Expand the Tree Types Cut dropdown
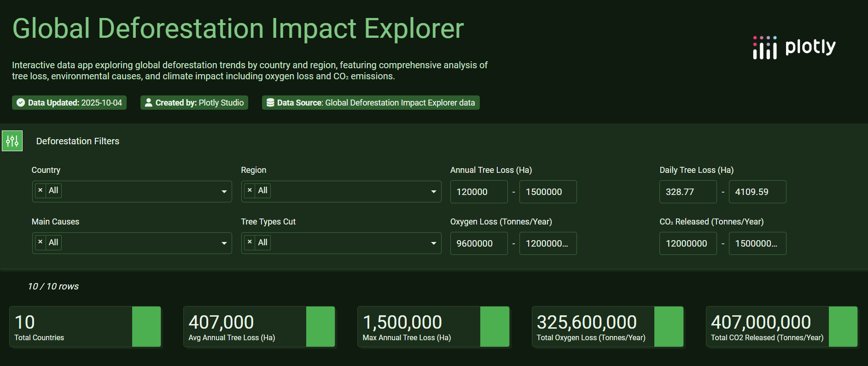Screen dimensions: 868x366 pyautogui.click(x=433, y=243)
